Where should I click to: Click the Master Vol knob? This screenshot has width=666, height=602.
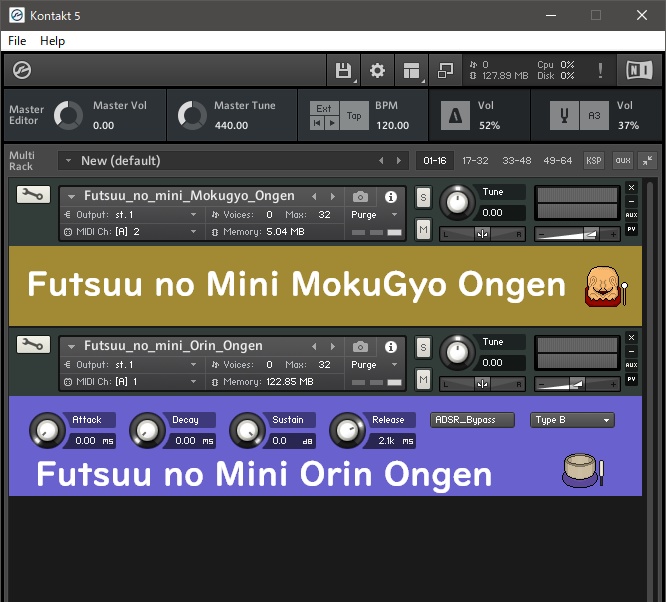click(68, 115)
